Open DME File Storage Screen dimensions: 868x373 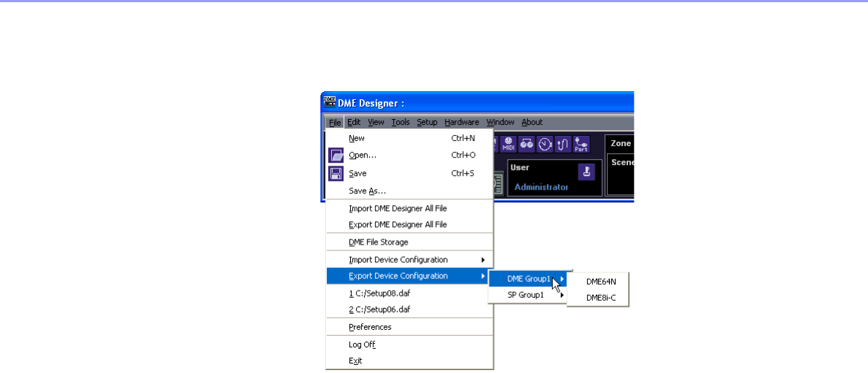coord(410,242)
